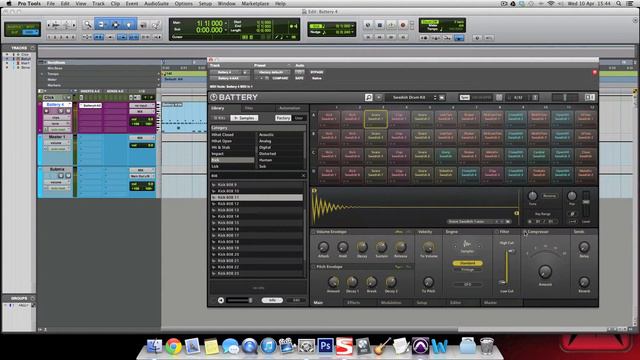The image size is (640, 360).
Task: Click the Factory library button
Action: pos(283,118)
